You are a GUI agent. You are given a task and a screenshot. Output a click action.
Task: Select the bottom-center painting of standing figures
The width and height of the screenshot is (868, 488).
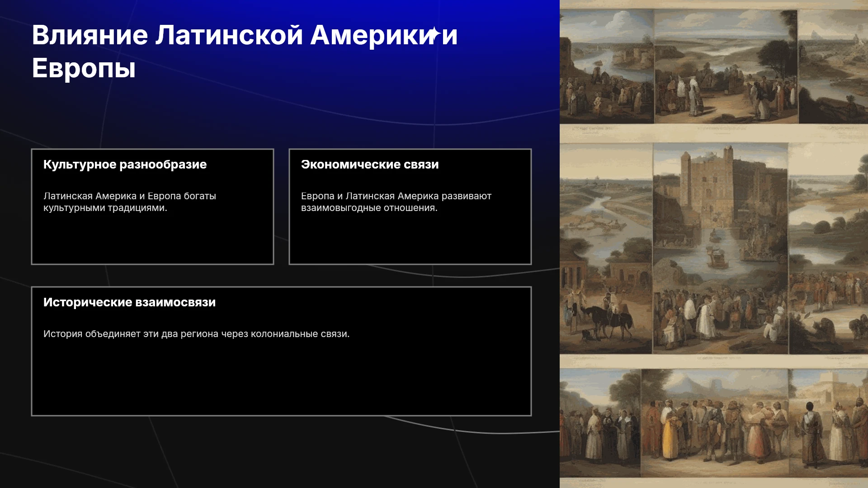click(x=715, y=423)
